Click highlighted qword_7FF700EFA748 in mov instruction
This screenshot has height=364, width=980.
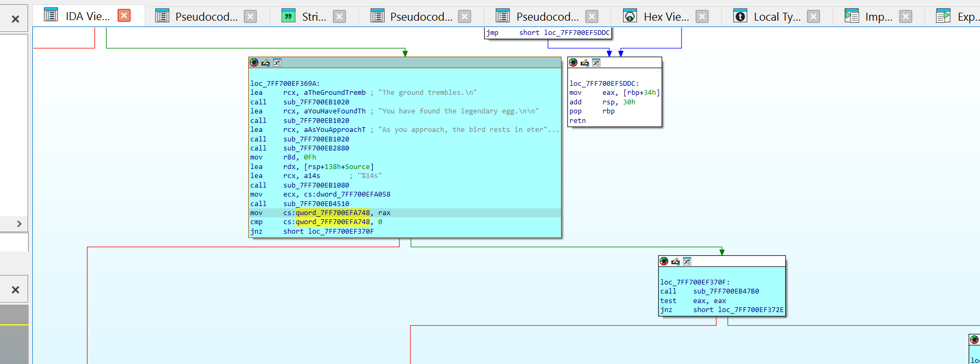point(332,213)
